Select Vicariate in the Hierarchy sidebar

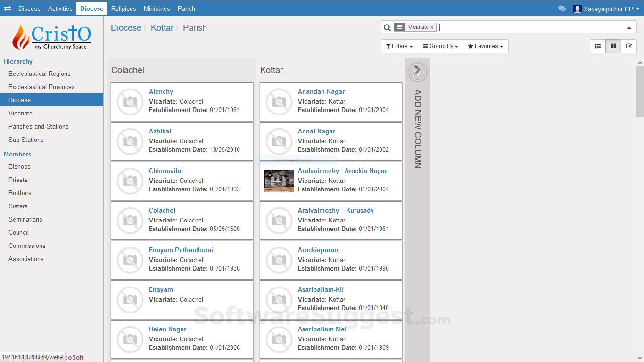tap(20, 113)
